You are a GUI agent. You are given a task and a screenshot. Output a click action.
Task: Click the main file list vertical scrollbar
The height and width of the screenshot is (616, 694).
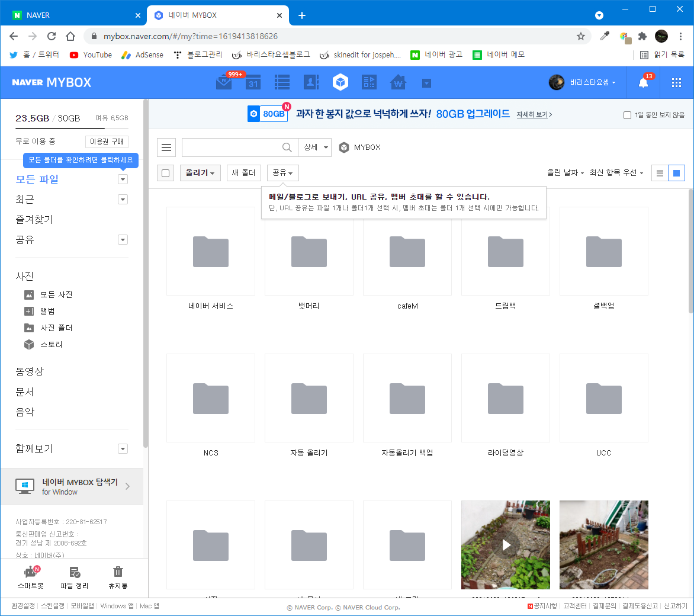690,251
